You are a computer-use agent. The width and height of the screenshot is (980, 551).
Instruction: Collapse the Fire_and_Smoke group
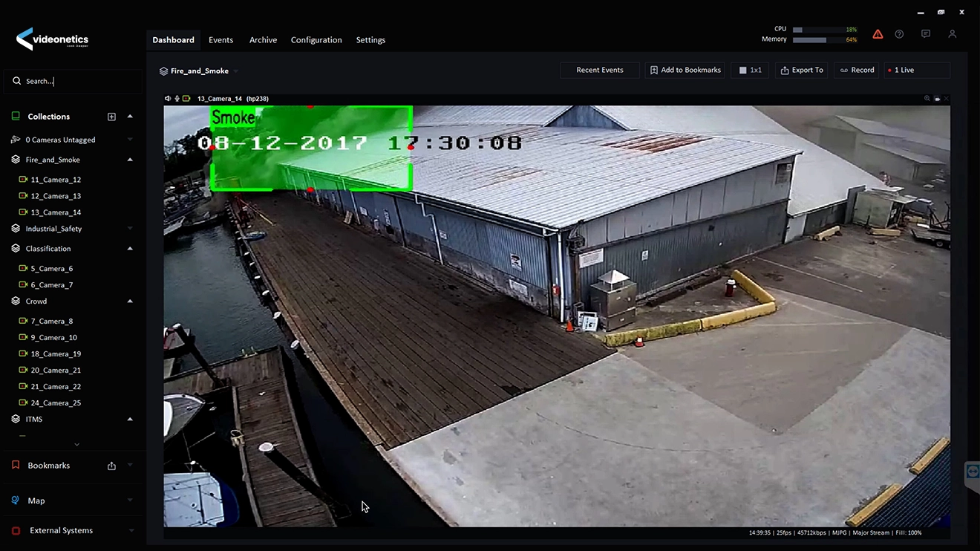pos(130,160)
